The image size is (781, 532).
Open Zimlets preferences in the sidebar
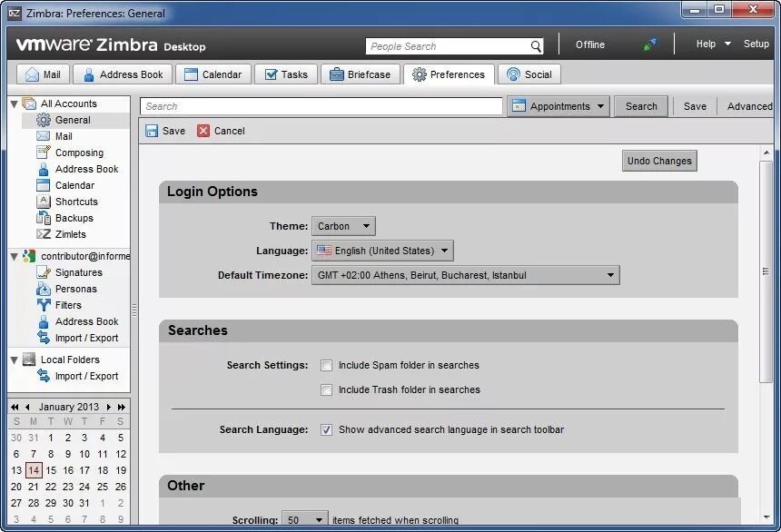point(61,234)
